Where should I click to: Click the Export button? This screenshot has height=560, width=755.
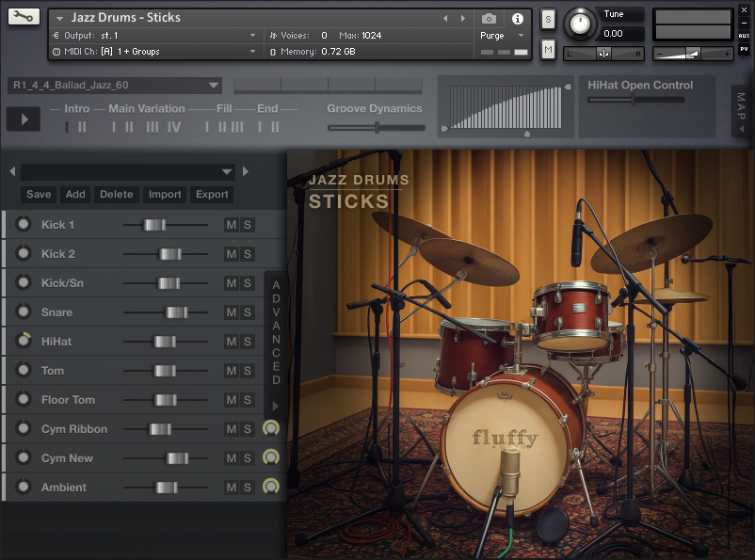coord(212,195)
